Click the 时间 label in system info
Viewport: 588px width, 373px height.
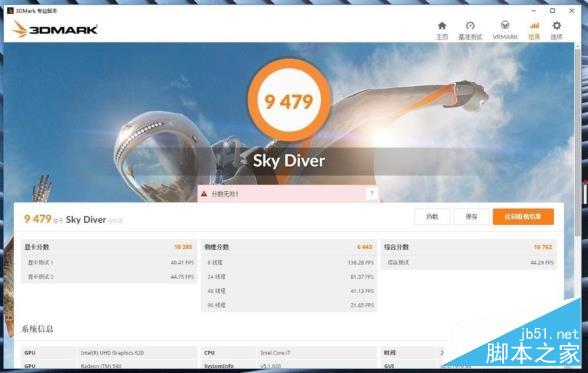(390, 353)
